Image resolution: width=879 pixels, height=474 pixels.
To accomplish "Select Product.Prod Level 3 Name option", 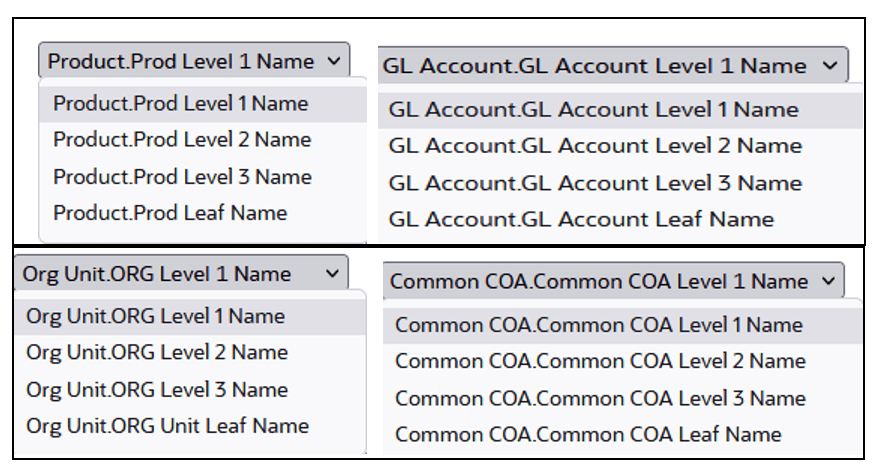I will [x=203, y=177].
